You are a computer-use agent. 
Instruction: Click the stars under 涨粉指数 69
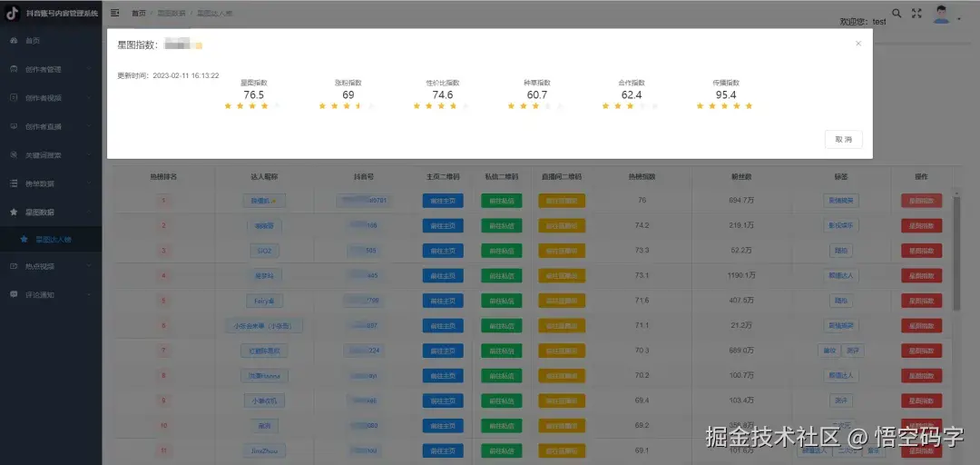[348, 105]
